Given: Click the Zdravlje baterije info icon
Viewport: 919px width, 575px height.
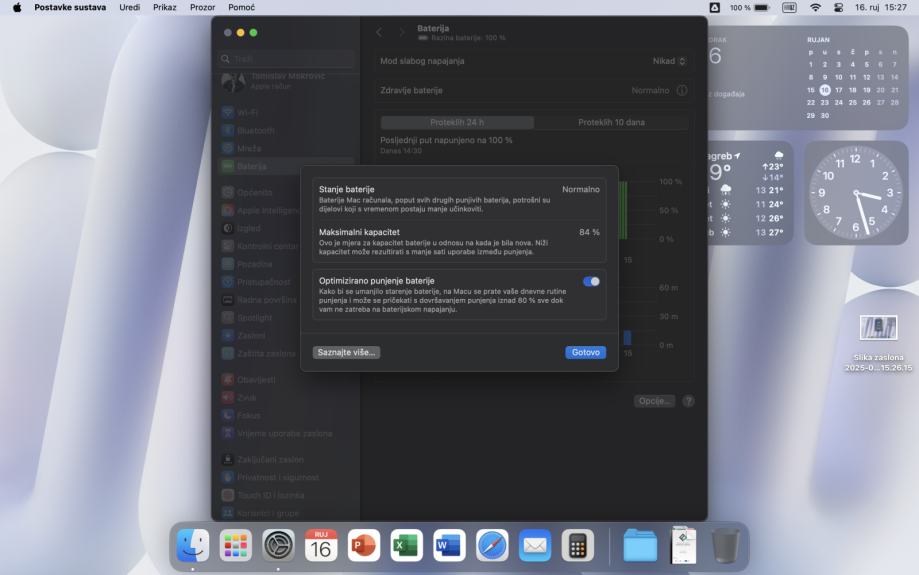Looking at the screenshot, I should [682, 90].
